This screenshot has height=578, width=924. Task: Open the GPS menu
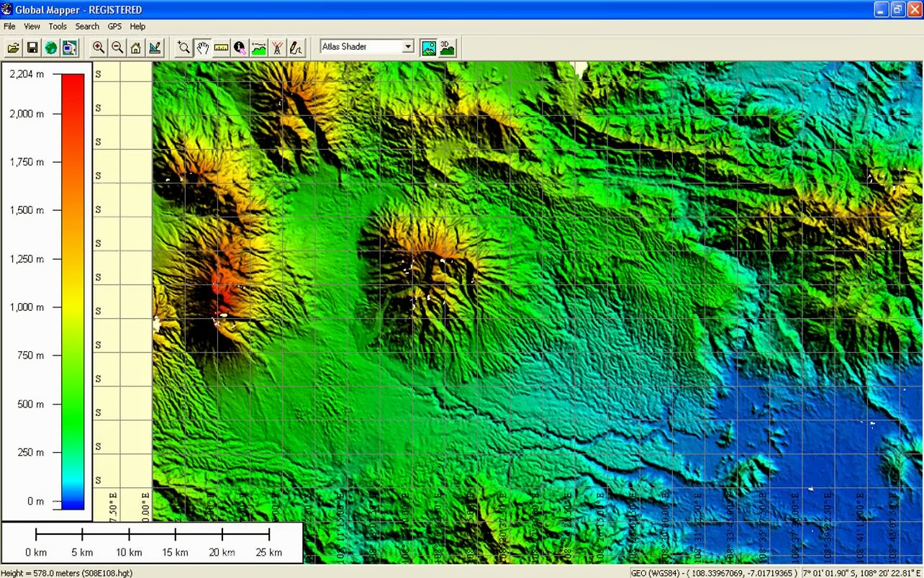coord(114,26)
